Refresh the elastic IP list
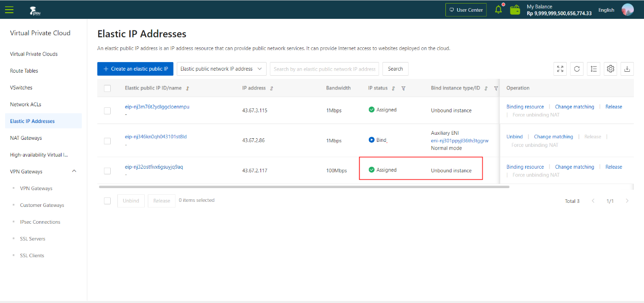This screenshot has width=644, height=303. (577, 69)
